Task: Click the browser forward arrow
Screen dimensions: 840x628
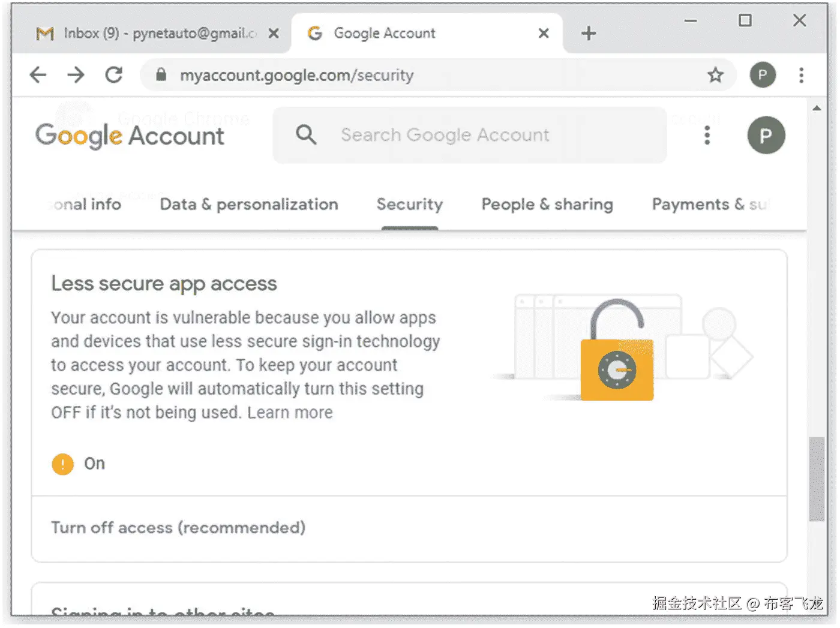Action: coord(76,75)
